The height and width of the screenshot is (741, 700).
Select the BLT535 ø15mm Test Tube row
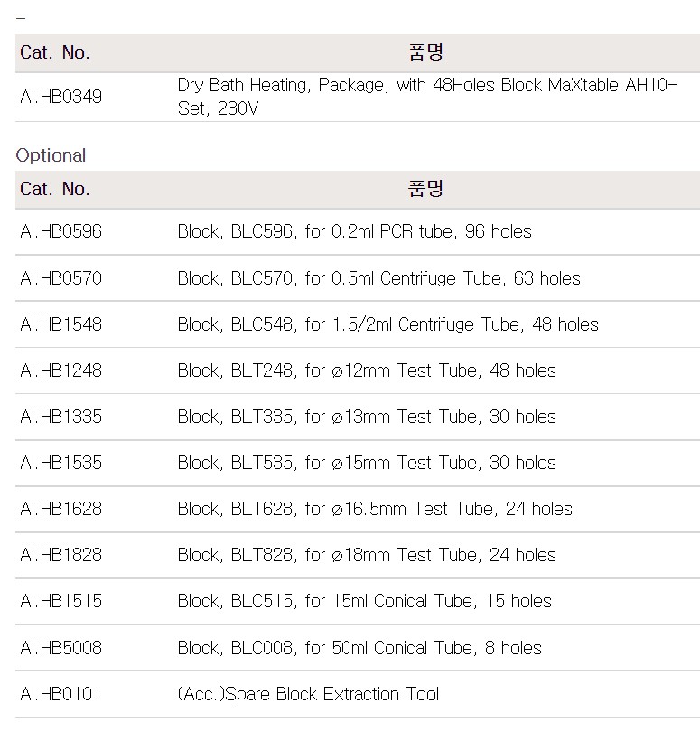(367, 463)
